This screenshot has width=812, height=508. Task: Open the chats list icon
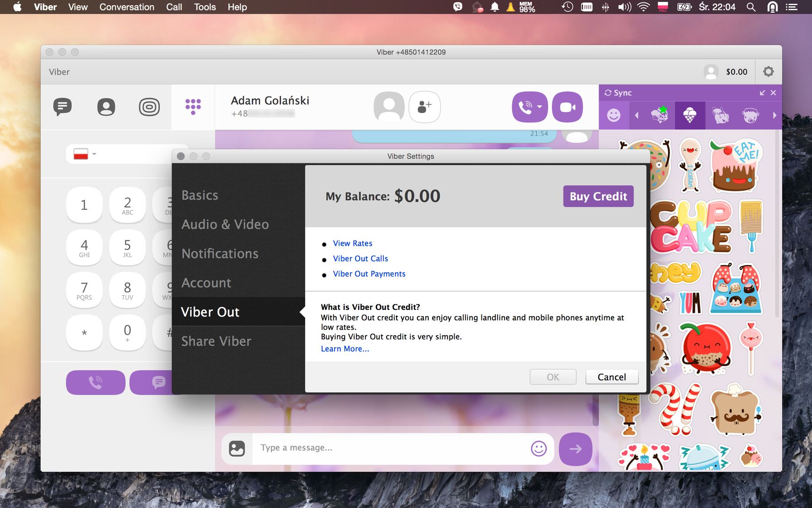click(62, 107)
